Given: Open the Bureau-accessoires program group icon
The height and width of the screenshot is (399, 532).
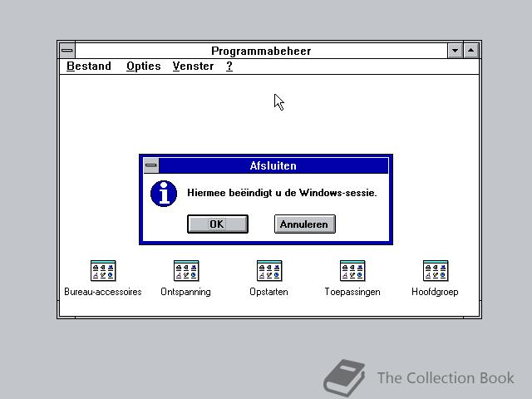Looking at the screenshot, I should (x=103, y=271).
